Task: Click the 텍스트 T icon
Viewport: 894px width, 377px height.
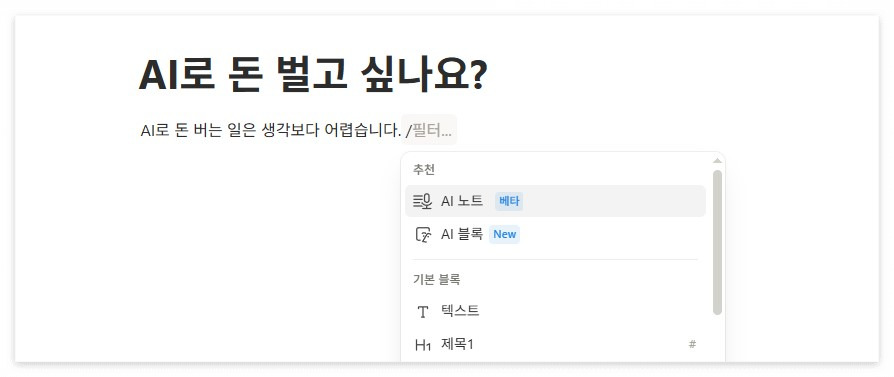Action: coord(422,312)
